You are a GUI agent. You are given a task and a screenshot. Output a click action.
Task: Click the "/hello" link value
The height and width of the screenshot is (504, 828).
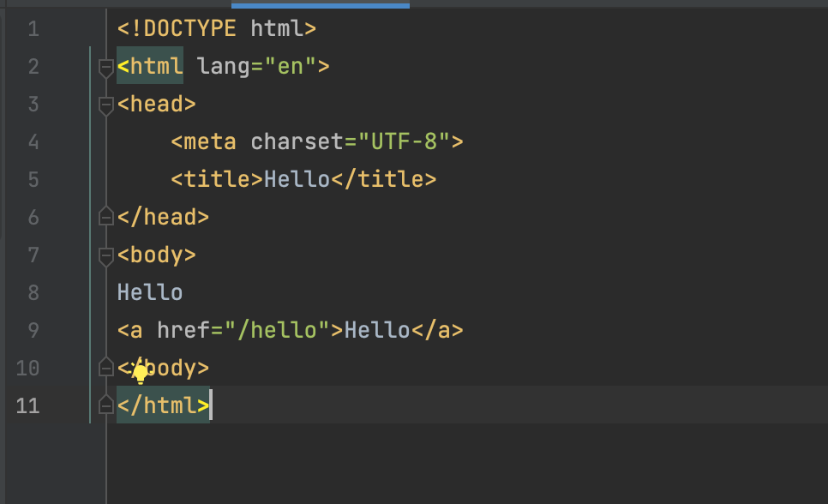click(x=277, y=330)
